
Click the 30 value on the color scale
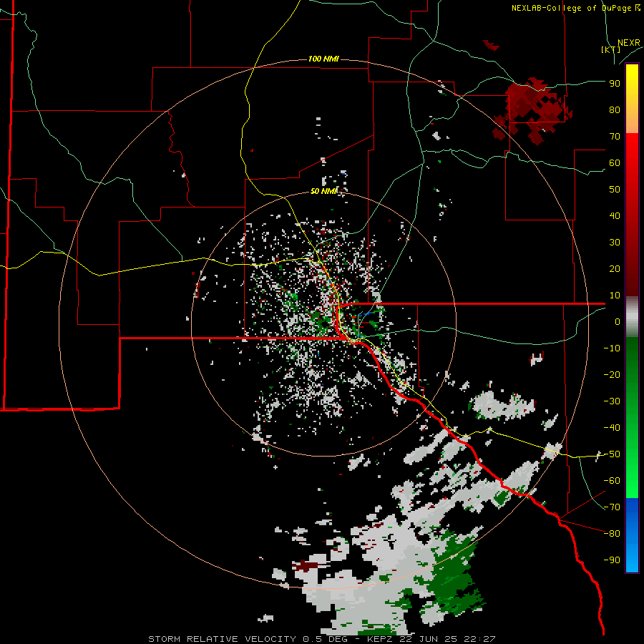click(x=615, y=243)
